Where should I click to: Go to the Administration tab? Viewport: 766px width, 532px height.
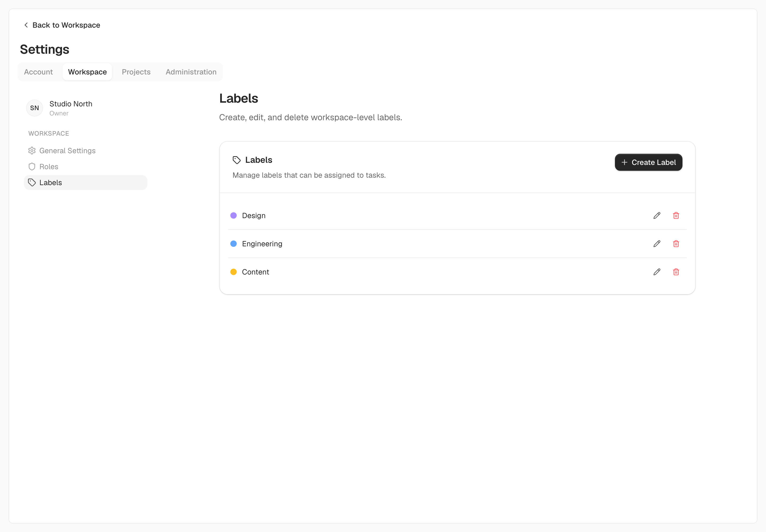pos(191,72)
